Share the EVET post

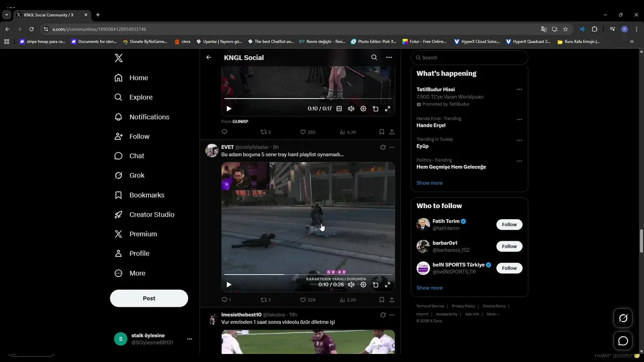(392, 300)
